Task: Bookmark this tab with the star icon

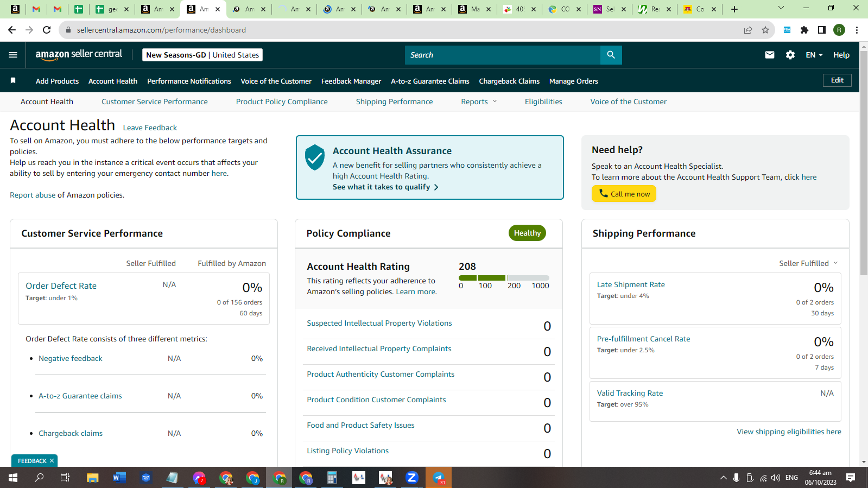Action: (x=765, y=30)
